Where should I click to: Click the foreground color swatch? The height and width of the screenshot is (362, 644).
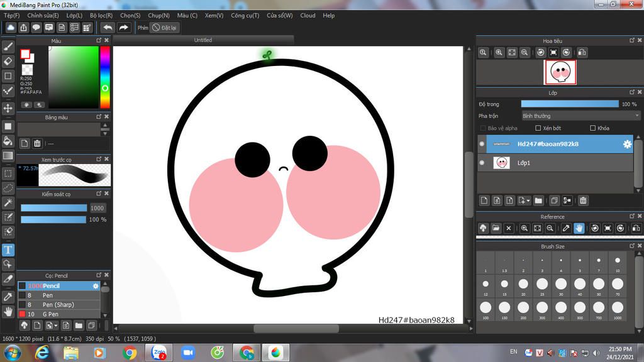click(x=25, y=54)
